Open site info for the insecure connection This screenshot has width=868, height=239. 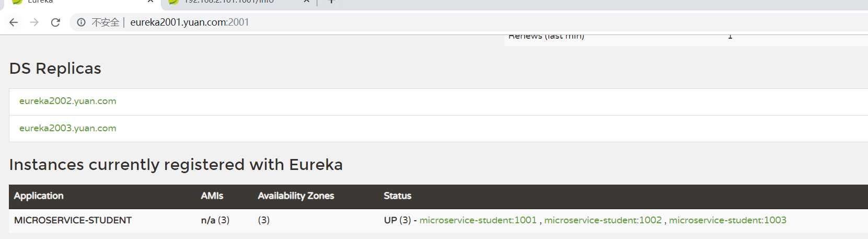pos(81,22)
